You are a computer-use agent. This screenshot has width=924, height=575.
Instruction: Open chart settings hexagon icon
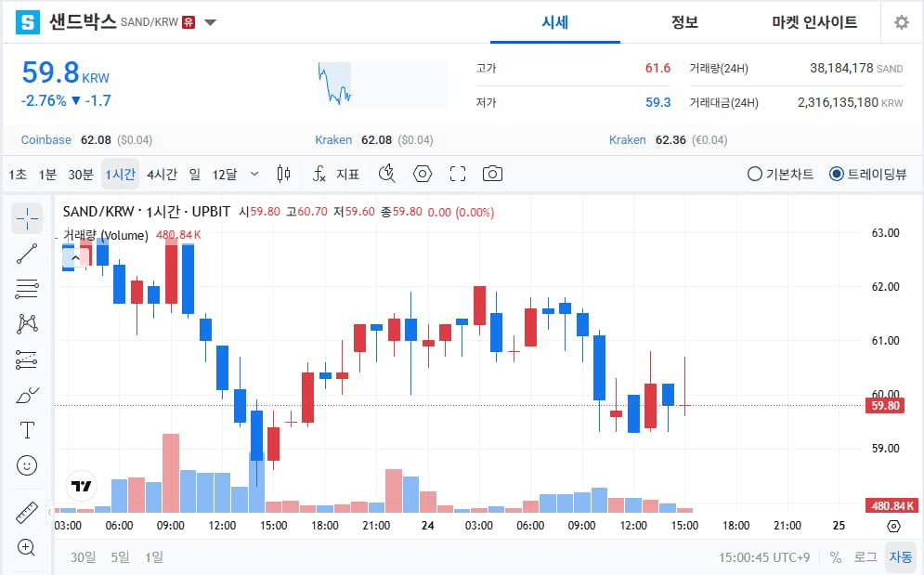pyautogui.click(x=423, y=174)
